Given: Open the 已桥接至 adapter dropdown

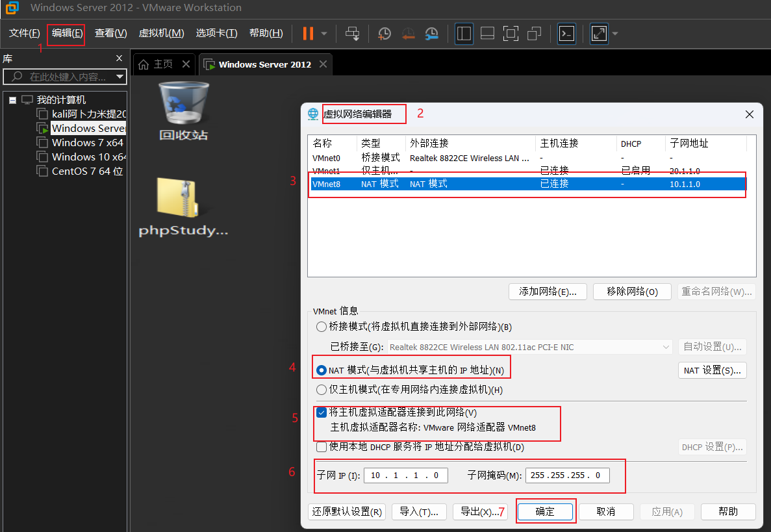Looking at the screenshot, I should 529,347.
